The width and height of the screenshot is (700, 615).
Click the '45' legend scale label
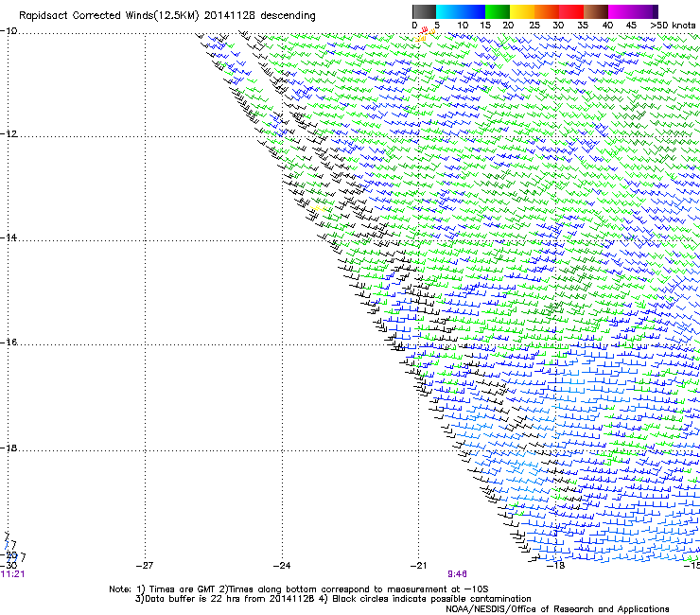pos(631,26)
